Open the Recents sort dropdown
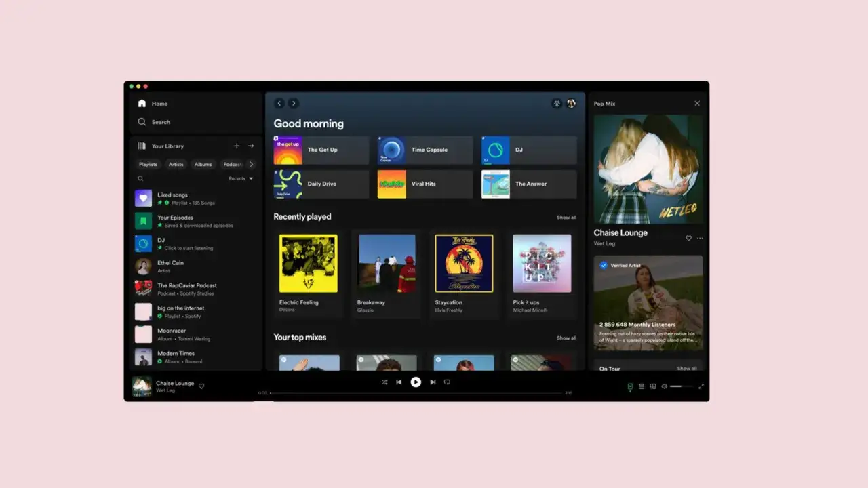Screen dimensions: 868x488 pos(241,178)
